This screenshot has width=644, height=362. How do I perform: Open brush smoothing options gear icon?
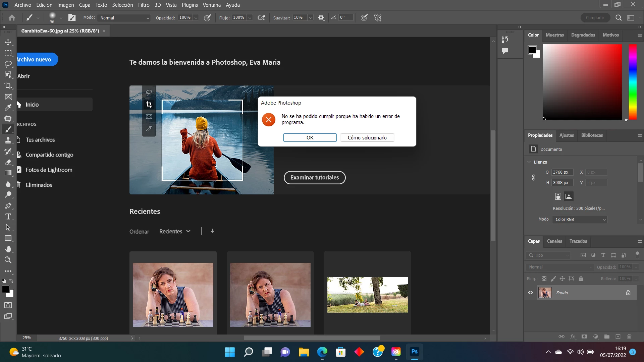[321, 18]
